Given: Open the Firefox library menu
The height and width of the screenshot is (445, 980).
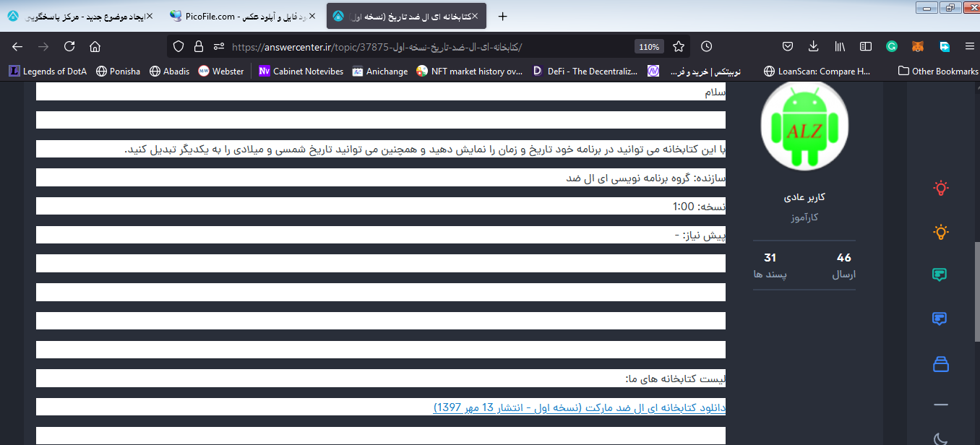Looking at the screenshot, I should point(840,46).
